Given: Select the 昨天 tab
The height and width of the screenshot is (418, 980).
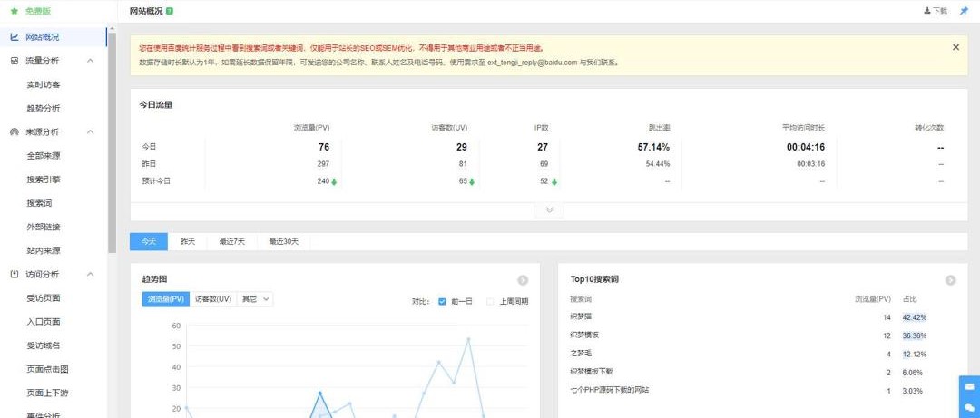Looking at the screenshot, I should [188, 242].
